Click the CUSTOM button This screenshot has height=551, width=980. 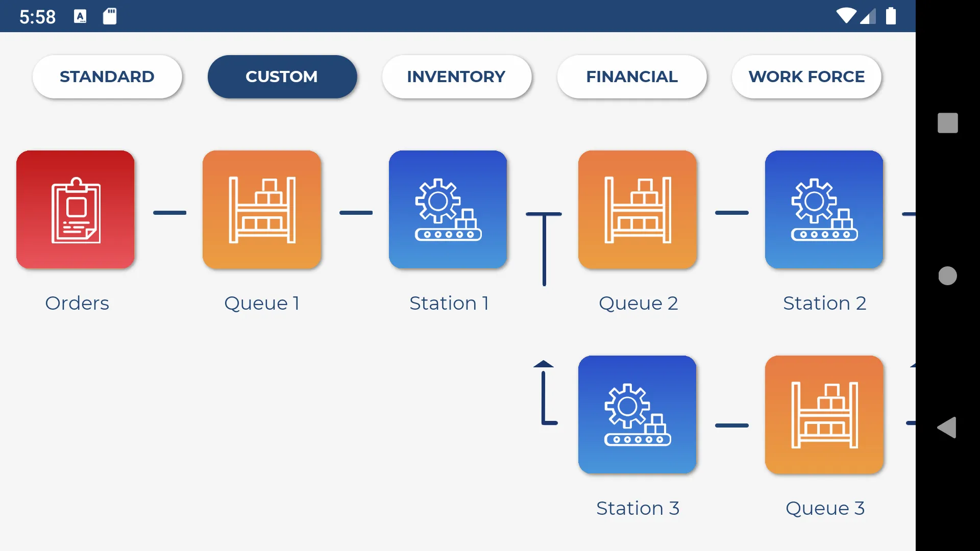coord(282,76)
